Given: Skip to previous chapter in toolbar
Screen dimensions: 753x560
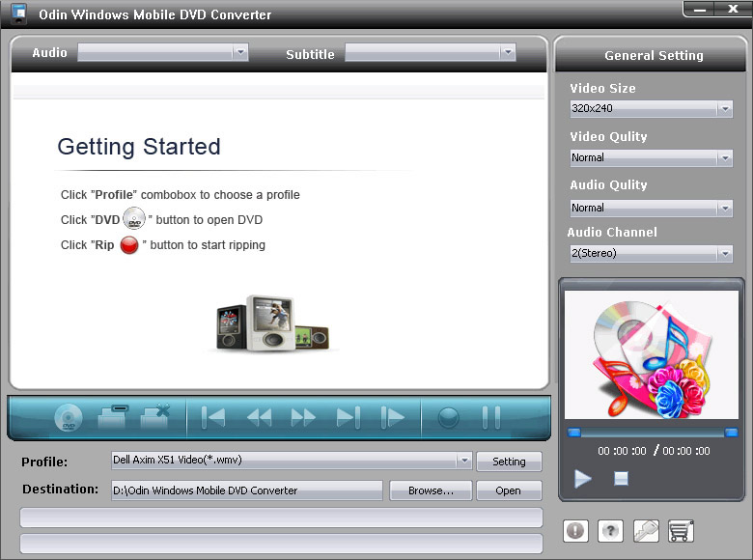Looking at the screenshot, I should pos(213,417).
